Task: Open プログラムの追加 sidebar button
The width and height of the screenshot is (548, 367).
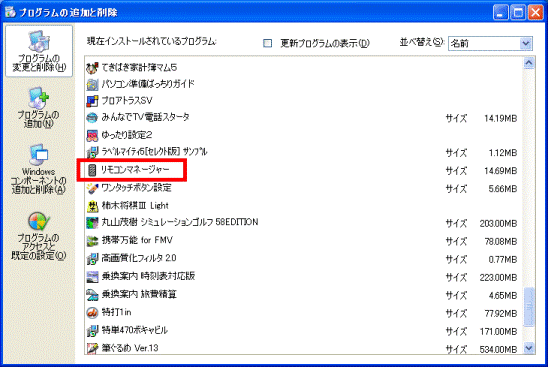Action: 38,107
